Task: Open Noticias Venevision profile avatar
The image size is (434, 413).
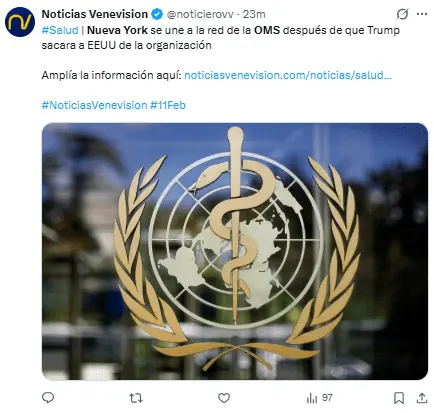Action: click(x=20, y=22)
